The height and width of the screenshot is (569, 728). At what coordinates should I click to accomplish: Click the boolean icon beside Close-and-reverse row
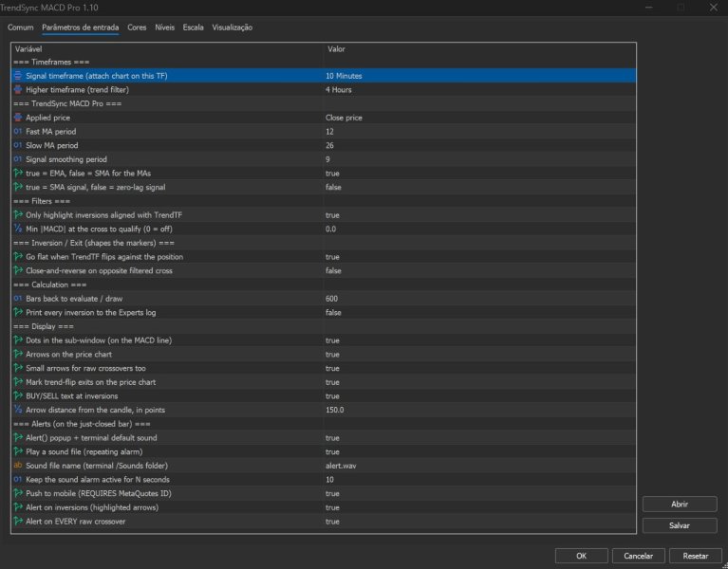(x=18, y=270)
